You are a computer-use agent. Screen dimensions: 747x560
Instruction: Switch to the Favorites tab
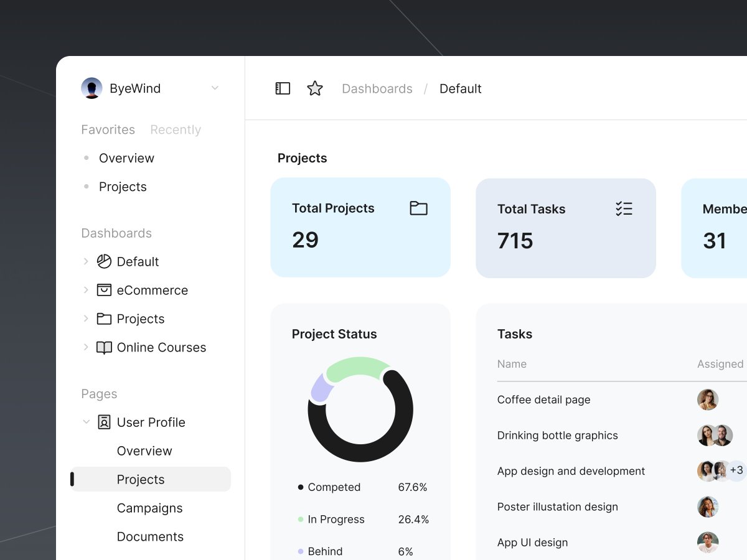(x=108, y=129)
